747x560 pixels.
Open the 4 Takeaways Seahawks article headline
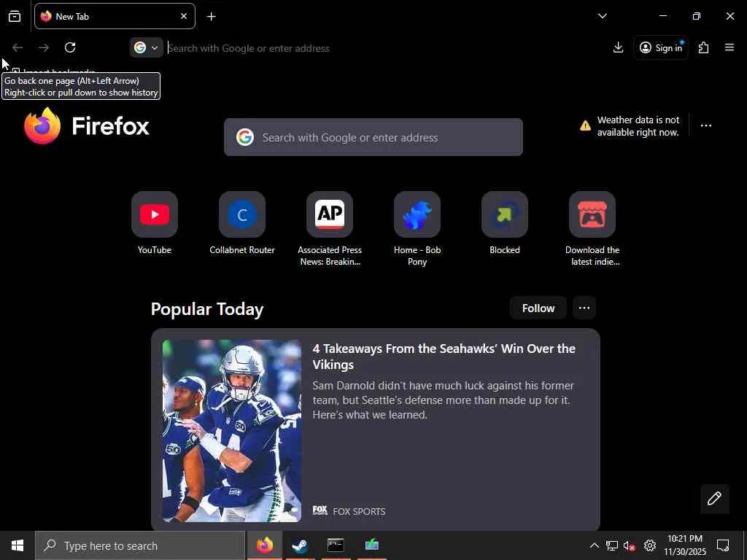tap(444, 356)
